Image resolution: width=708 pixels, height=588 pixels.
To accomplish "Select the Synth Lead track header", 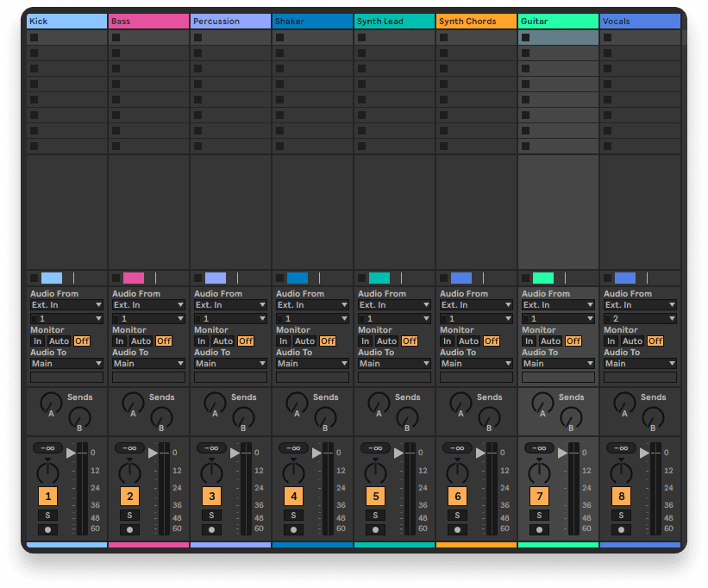I will 394,22.
